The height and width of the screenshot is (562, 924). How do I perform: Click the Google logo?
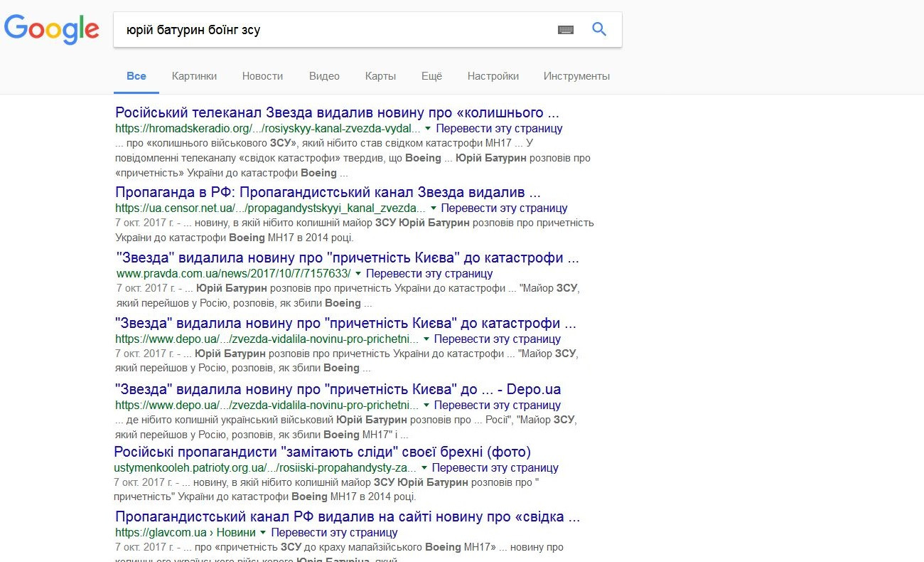pos(51,30)
